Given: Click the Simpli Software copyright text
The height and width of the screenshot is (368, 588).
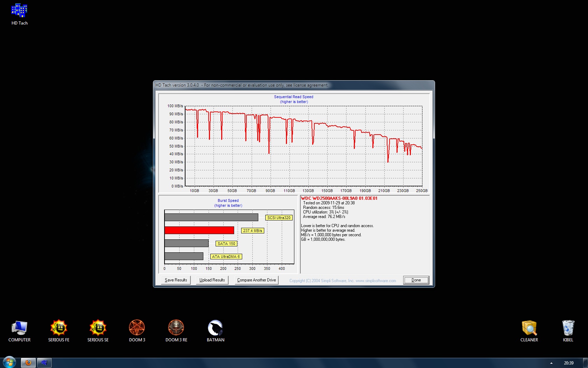Looking at the screenshot, I should tap(343, 281).
